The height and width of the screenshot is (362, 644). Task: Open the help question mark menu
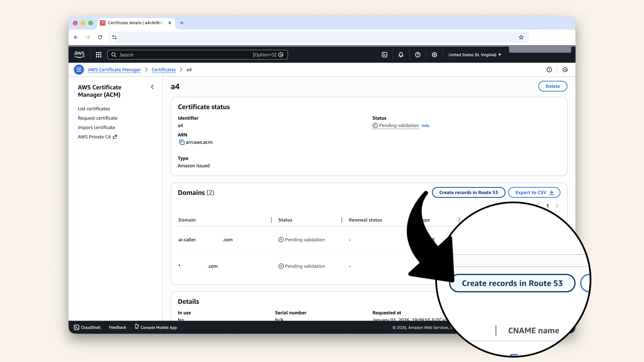coord(418,55)
